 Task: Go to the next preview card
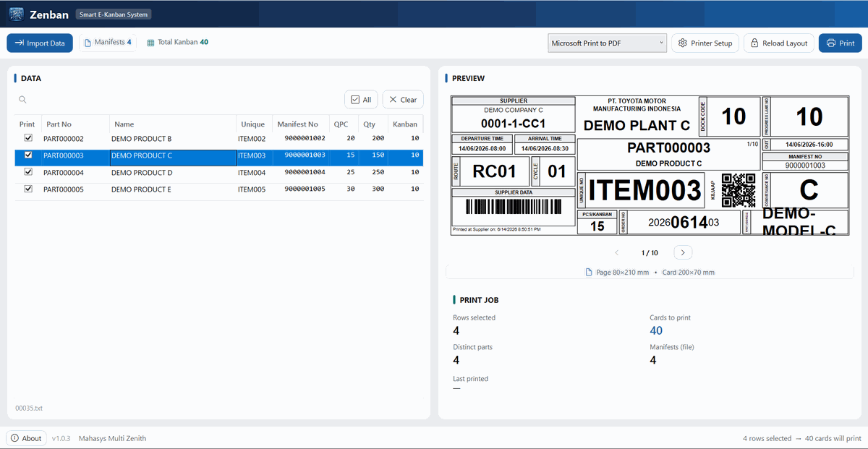pos(683,252)
